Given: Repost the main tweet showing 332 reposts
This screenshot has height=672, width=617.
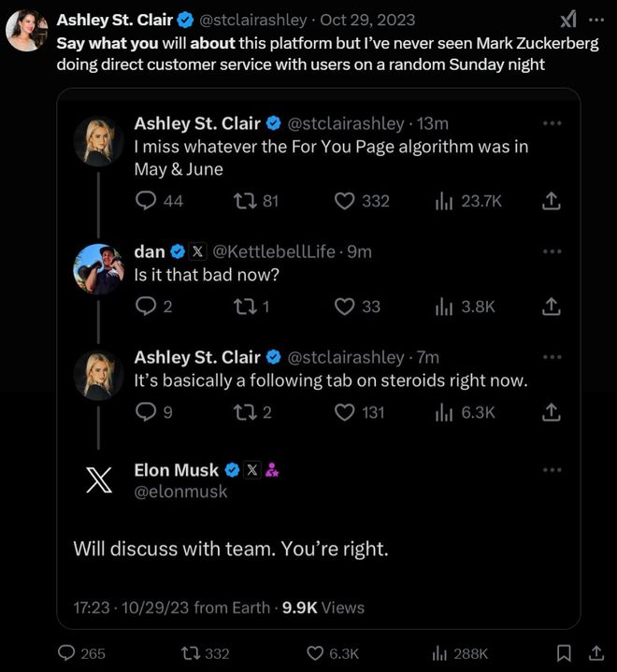Looking at the screenshot, I should pos(188,653).
